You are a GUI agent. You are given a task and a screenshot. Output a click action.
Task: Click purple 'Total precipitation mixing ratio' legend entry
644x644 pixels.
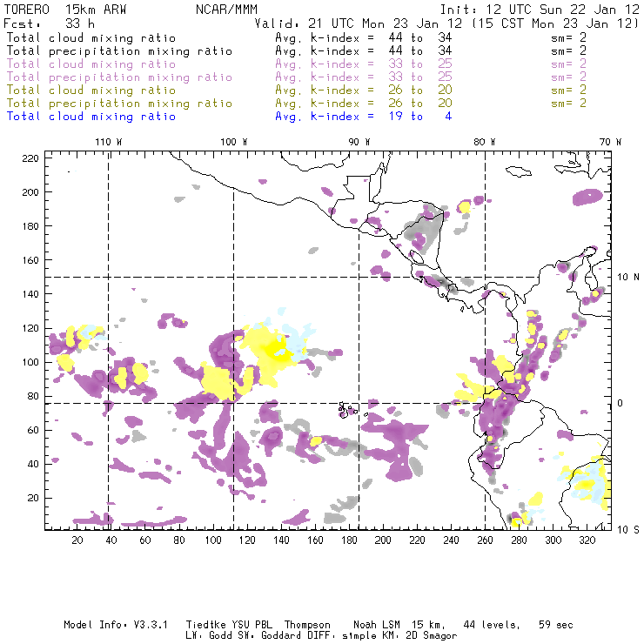(x=119, y=77)
